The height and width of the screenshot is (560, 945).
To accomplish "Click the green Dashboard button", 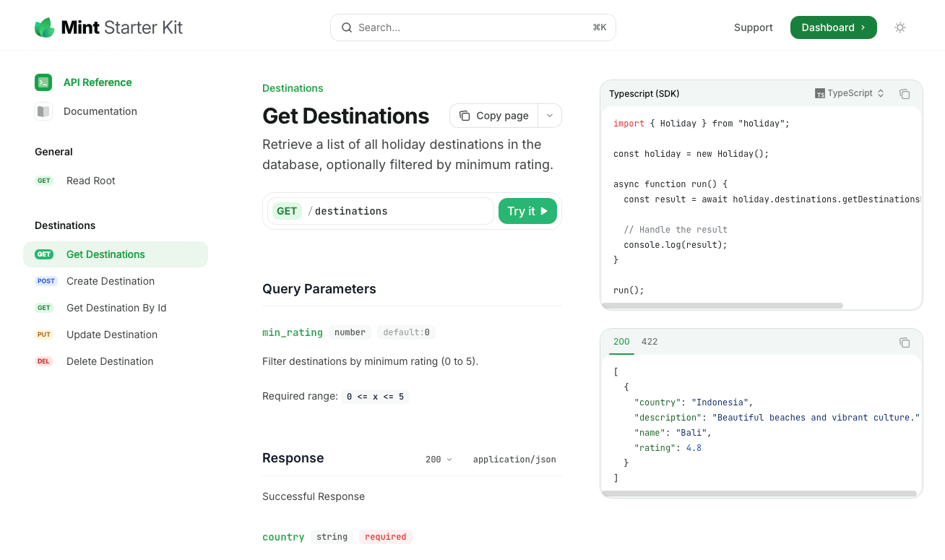I will [x=833, y=27].
